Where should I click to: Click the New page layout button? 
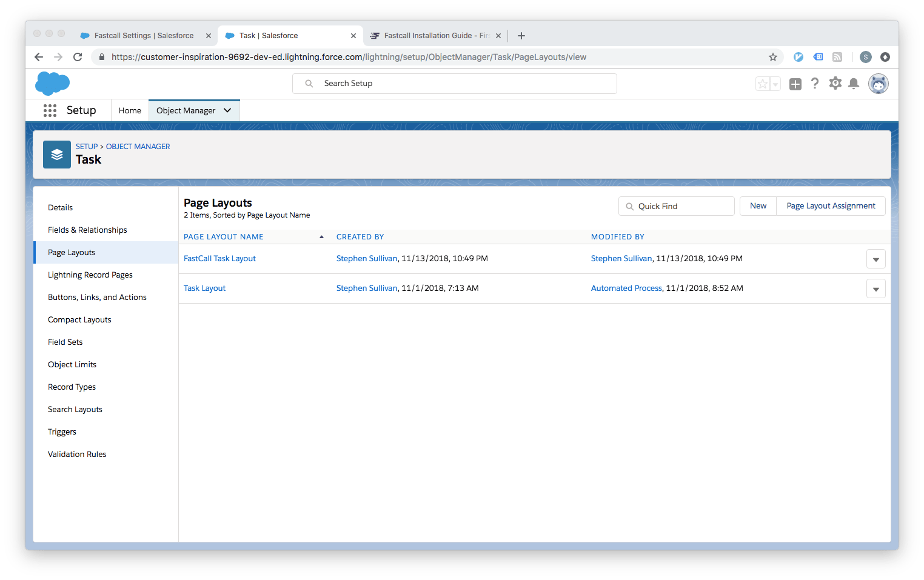coord(757,205)
